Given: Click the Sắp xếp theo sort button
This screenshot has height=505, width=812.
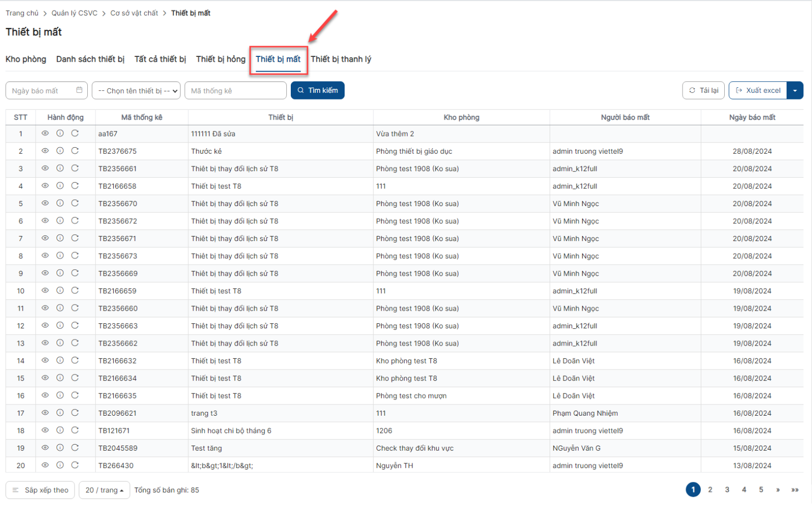Looking at the screenshot, I should pyautogui.click(x=41, y=490).
